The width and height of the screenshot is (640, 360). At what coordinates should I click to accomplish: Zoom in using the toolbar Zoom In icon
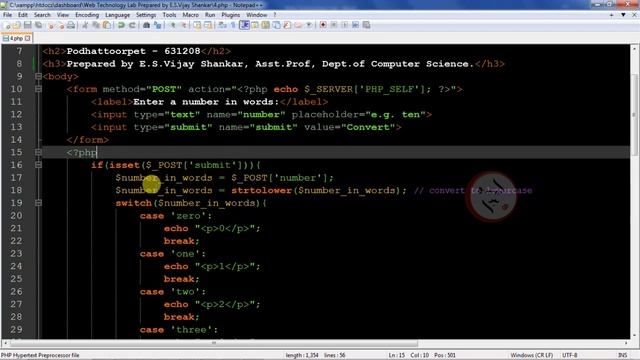coord(173,25)
